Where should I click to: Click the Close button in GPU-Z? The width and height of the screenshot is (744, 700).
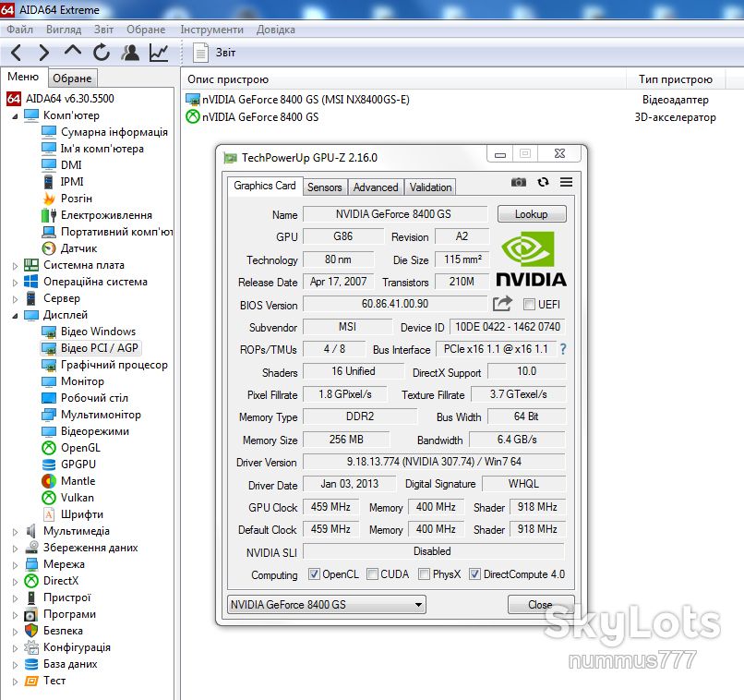coord(540,605)
